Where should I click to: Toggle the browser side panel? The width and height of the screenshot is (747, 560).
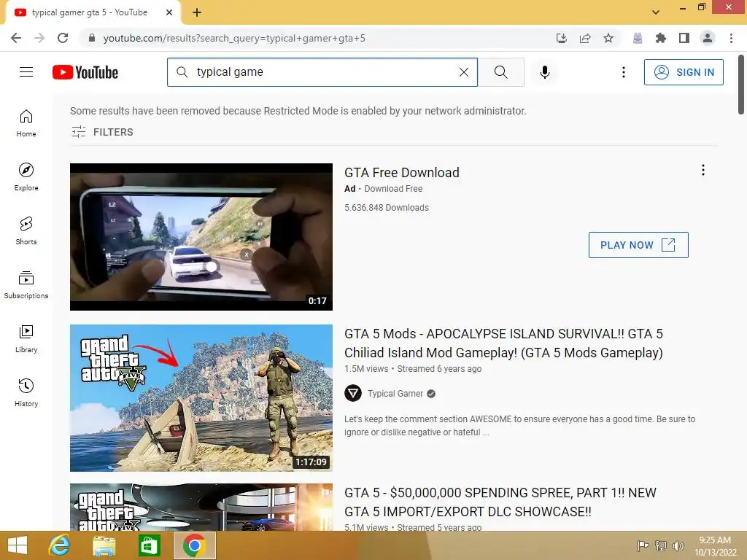coord(684,38)
